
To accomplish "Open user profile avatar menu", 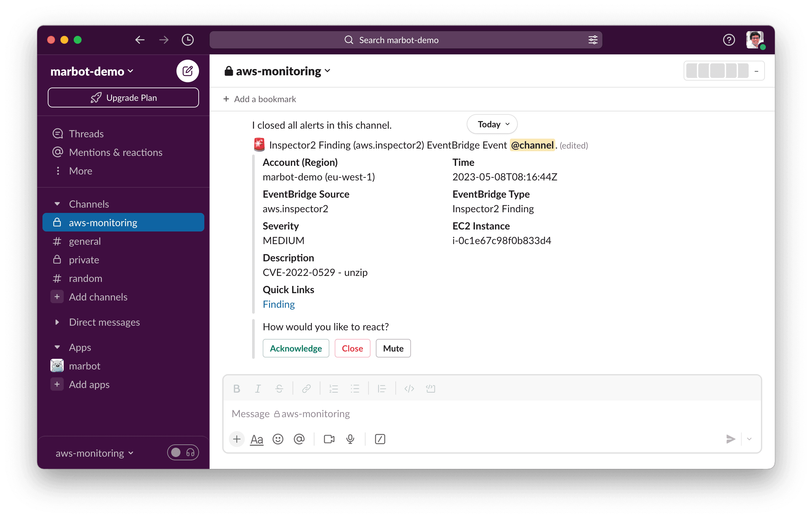I will tap(755, 40).
